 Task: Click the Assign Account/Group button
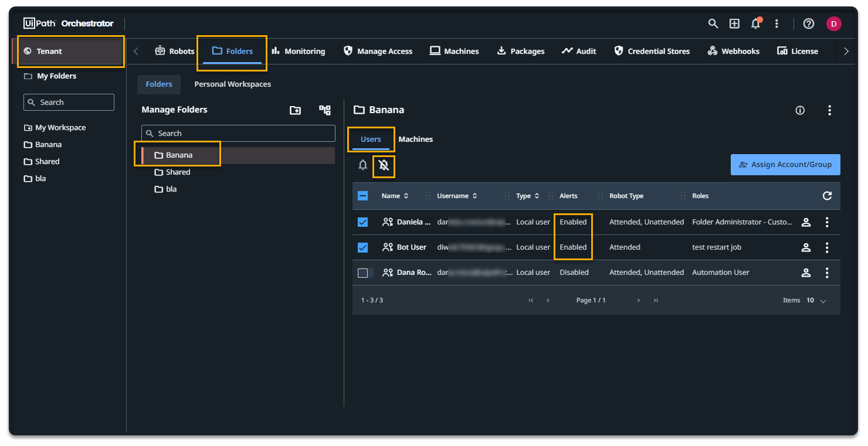(785, 165)
